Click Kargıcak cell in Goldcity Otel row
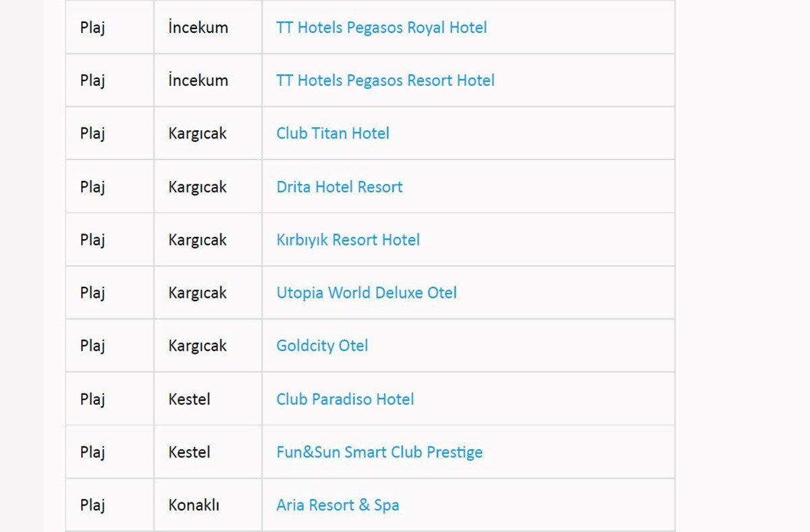Screen dimensions: 810x532 pos(208,346)
